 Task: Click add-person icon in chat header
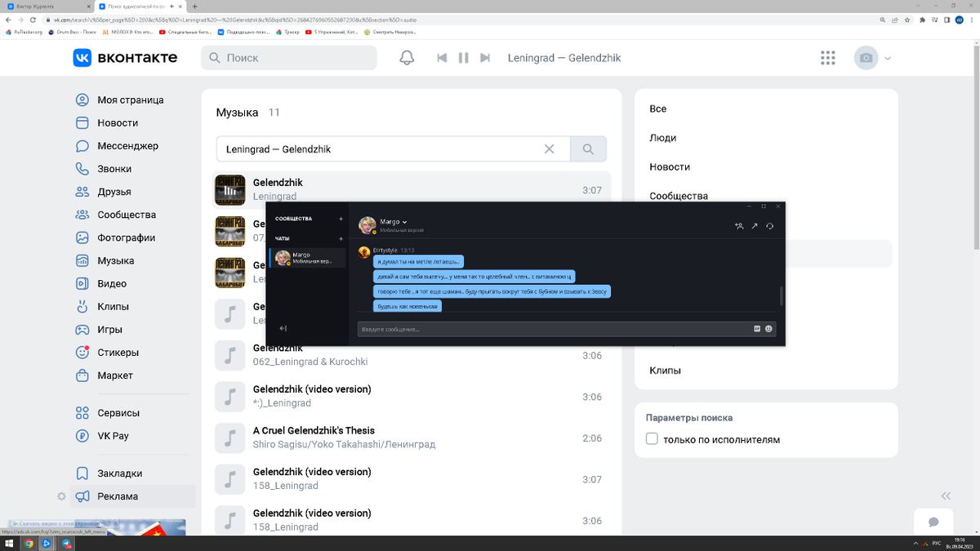[739, 226]
